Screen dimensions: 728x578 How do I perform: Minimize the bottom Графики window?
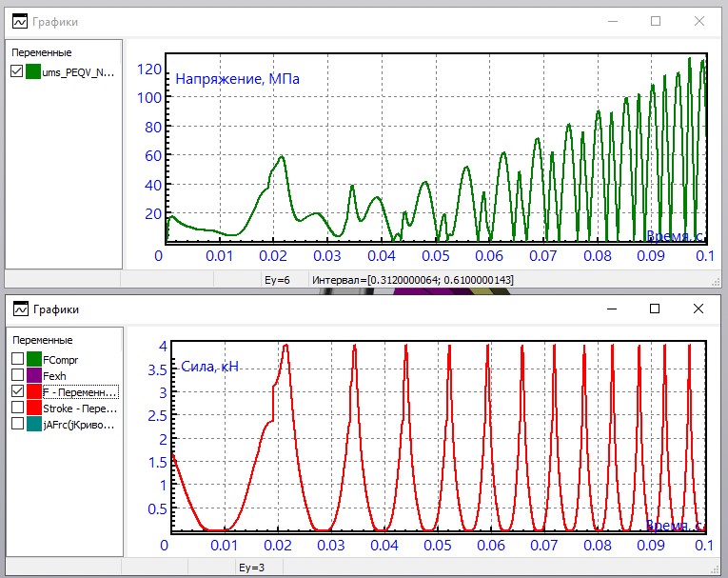(x=611, y=309)
